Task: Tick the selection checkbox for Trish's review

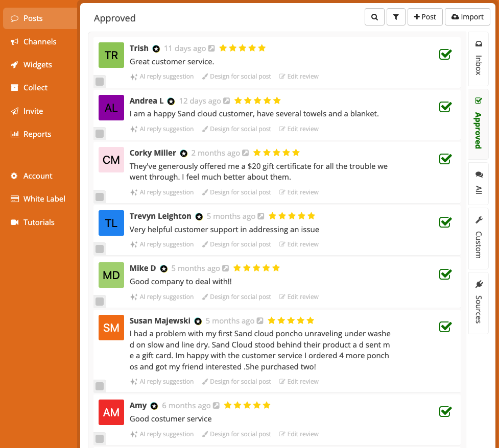Action: (x=100, y=82)
